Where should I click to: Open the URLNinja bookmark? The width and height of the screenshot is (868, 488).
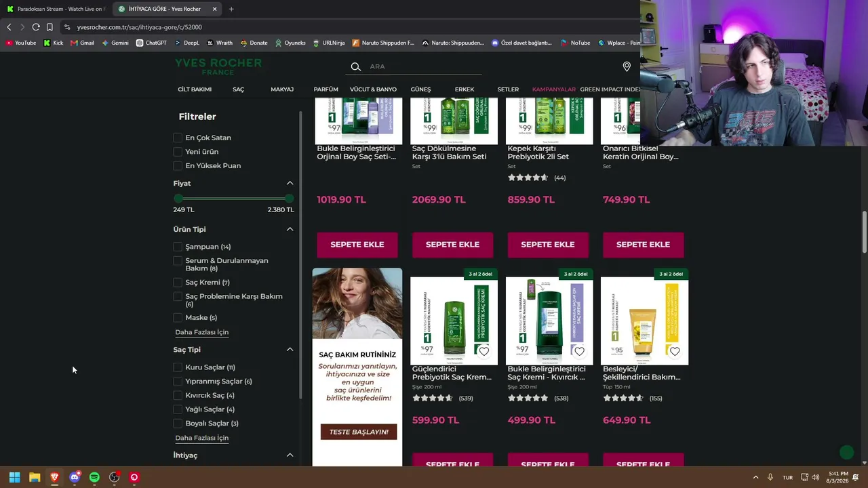click(x=328, y=43)
